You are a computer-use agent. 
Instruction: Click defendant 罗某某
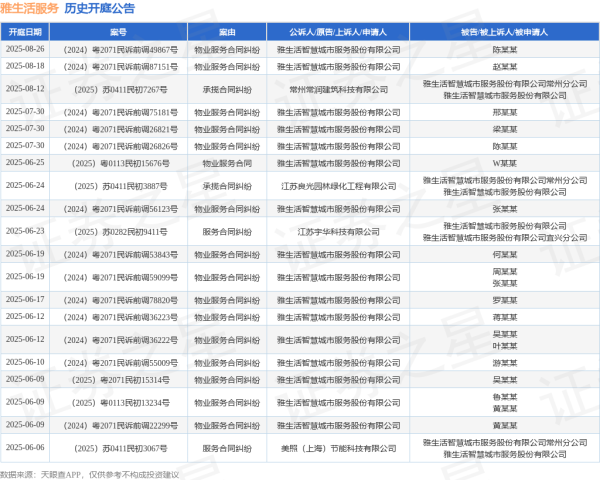(505, 300)
